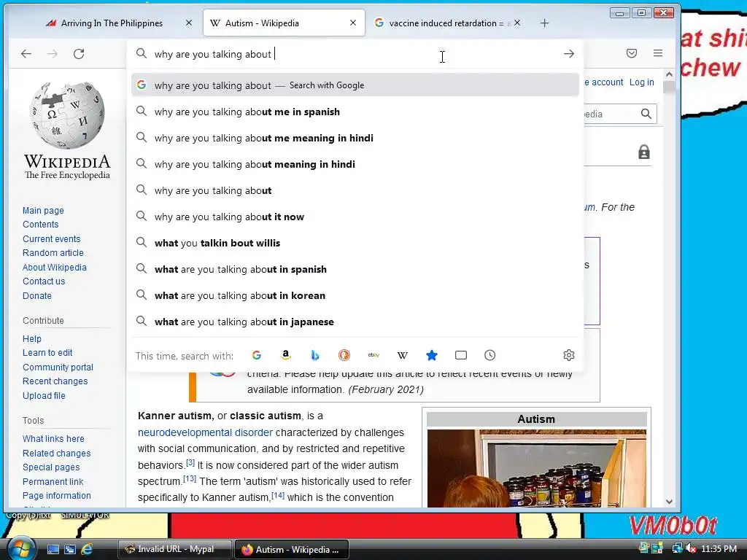This screenshot has width=747, height=560.
Task: Click the Wikipedia globe logo
Action: point(67,115)
